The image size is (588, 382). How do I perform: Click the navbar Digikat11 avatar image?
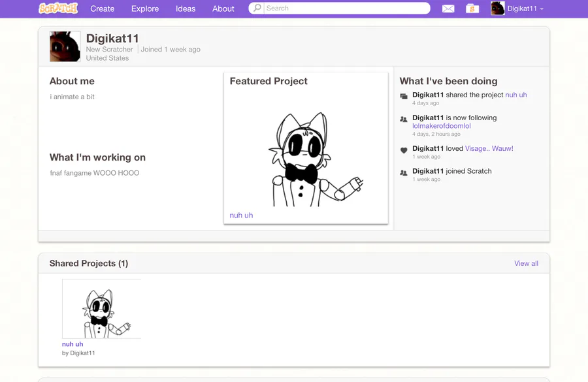[498, 8]
